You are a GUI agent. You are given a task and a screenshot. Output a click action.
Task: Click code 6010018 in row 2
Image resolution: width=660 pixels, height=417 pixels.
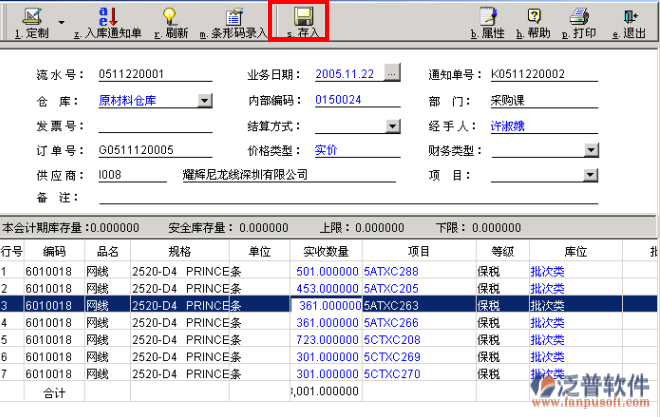click(48, 289)
